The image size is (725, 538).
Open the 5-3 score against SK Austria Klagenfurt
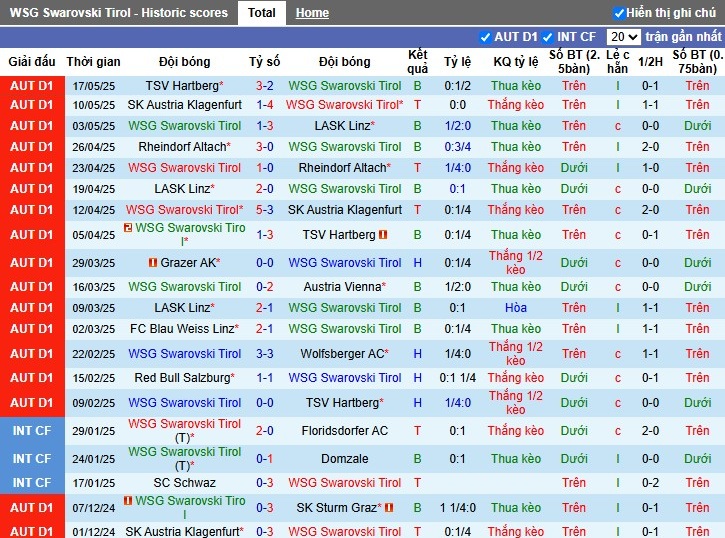(264, 210)
